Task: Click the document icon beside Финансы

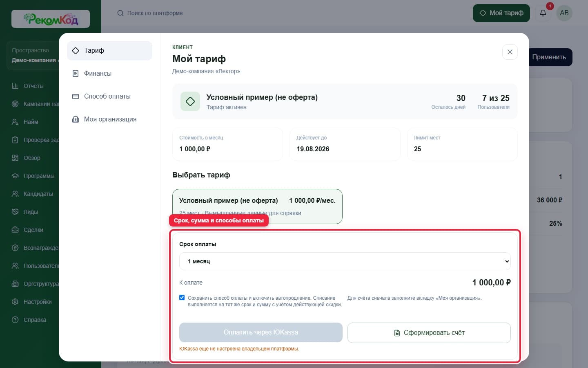Action: pos(76,74)
